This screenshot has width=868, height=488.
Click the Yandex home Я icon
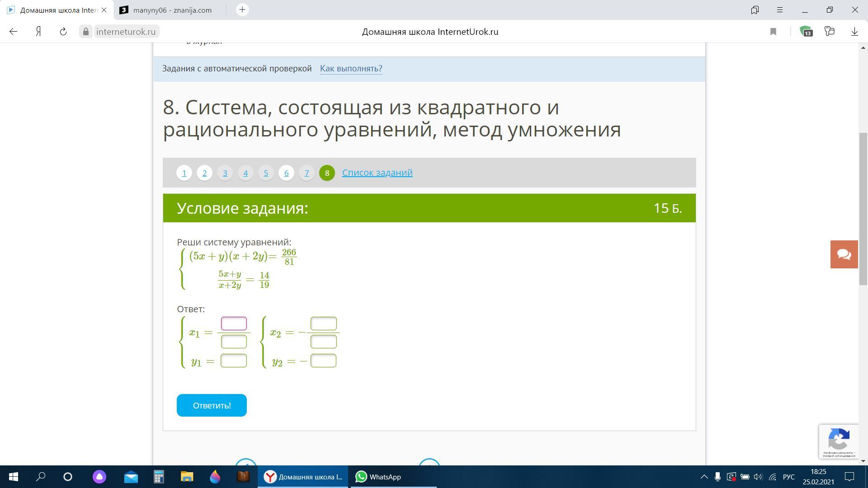coord(39,32)
